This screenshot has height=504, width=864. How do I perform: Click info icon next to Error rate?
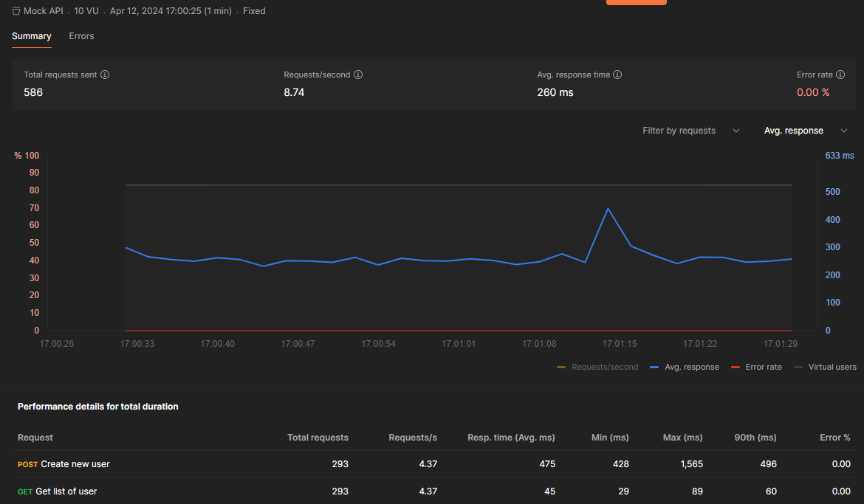[840, 75]
